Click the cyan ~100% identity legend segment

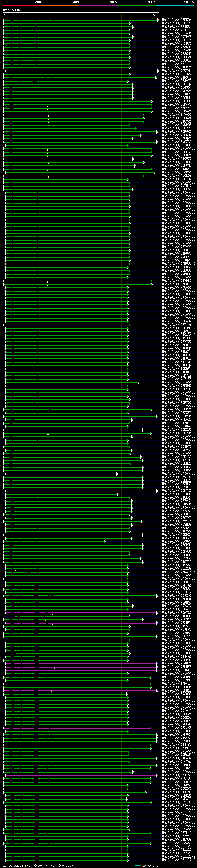175,6
